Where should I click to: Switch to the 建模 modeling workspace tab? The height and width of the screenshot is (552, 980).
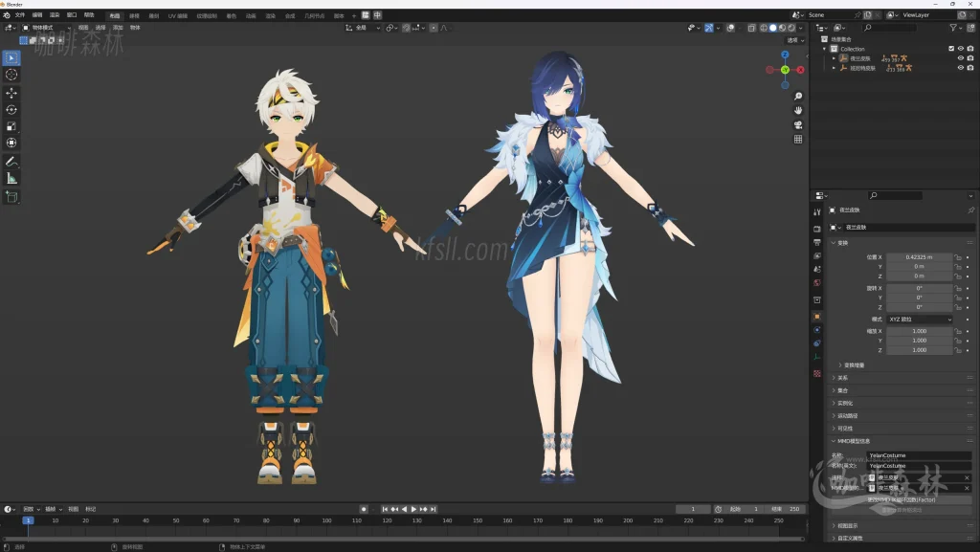(134, 15)
